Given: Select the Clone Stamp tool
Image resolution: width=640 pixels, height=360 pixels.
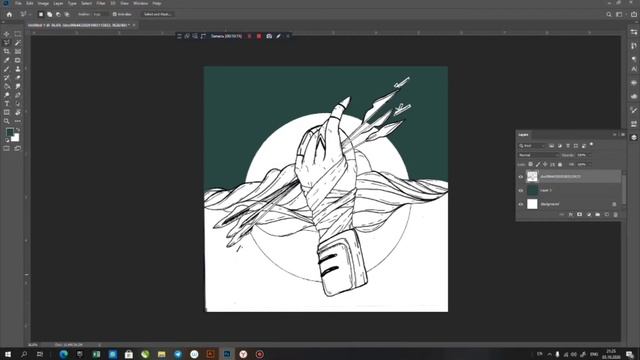Looking at the screenshot, I should pyautogui.click(x=18, y=69).
